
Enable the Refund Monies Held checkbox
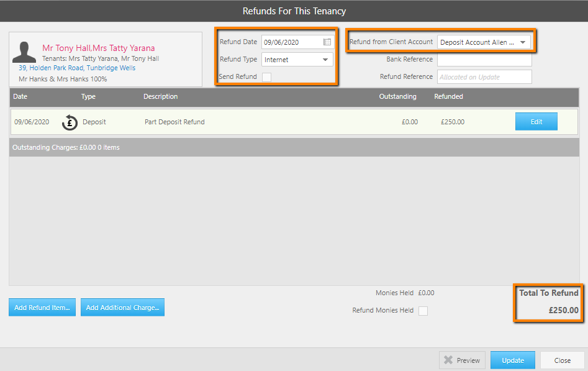tap(423, 311)
